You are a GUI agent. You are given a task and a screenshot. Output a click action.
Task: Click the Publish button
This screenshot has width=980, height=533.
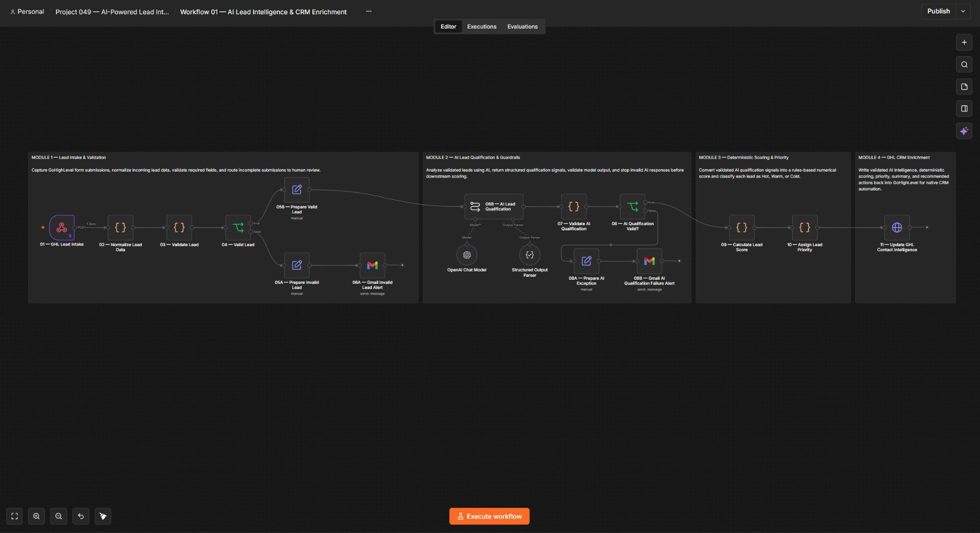(939, 11)
